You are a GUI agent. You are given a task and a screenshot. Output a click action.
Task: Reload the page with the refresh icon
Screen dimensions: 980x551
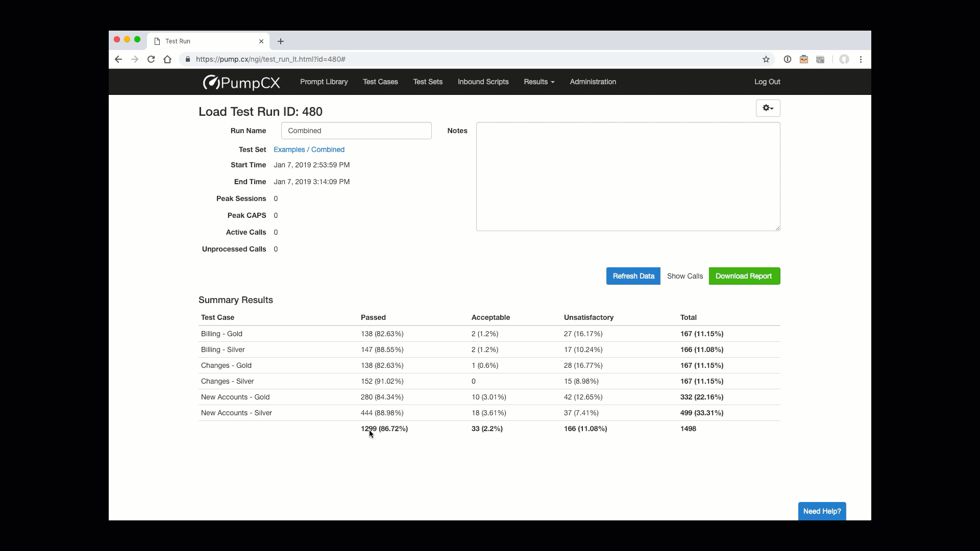pos(151,59)
